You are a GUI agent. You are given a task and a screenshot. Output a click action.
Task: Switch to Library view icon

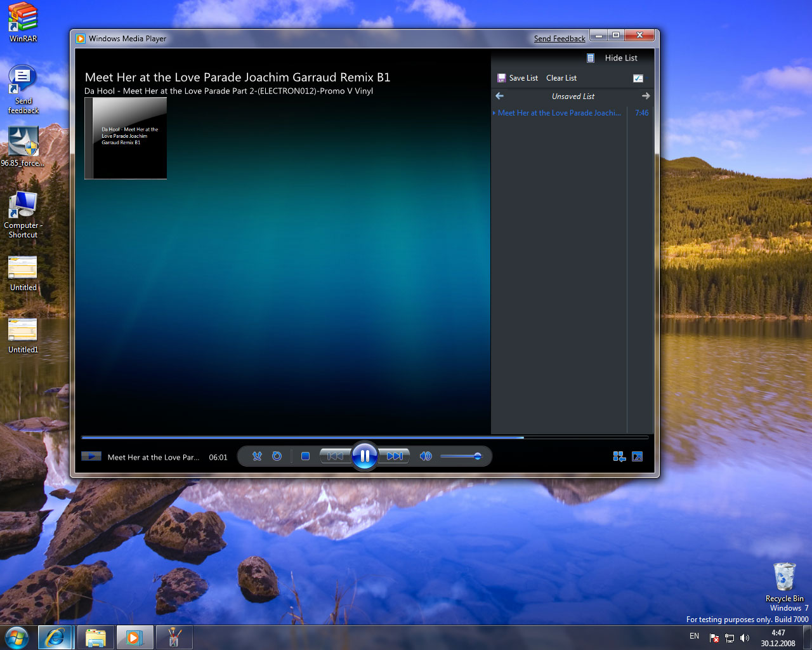[x=619, y=456]
